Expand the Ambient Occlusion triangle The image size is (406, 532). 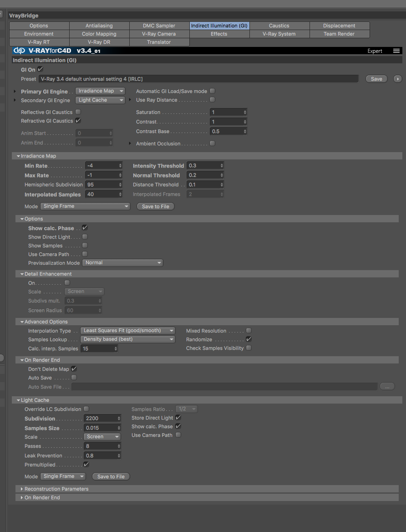[130, 143]
